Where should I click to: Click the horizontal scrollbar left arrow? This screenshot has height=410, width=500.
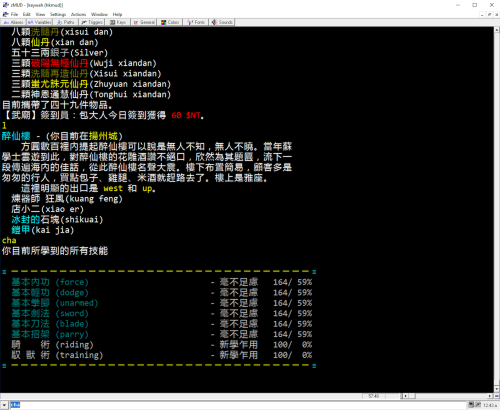point(405,396)
